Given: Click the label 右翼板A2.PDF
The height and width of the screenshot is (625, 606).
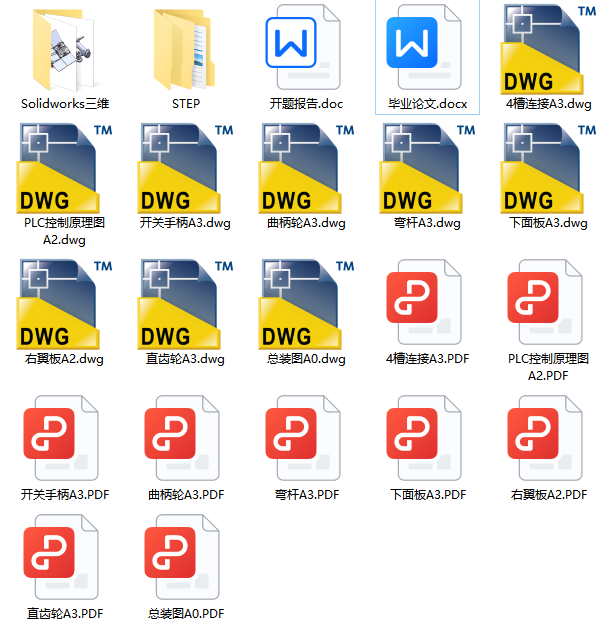Looking at the screenshot, I should click(x=549, y=495).
